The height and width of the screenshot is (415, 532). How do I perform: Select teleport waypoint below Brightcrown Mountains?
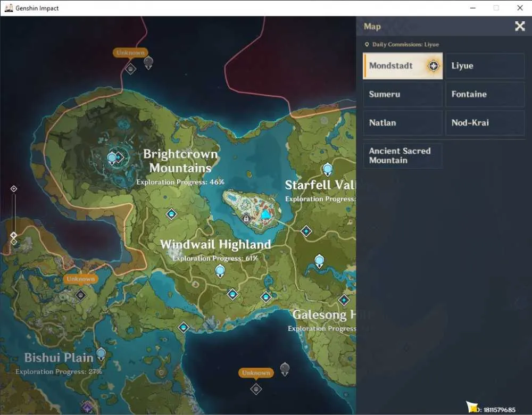[x=171, y=214]
